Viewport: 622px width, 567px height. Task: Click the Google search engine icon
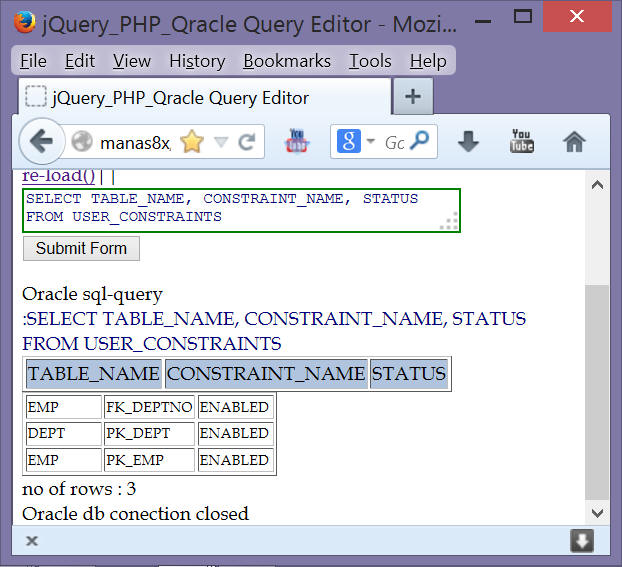point(349,141)
